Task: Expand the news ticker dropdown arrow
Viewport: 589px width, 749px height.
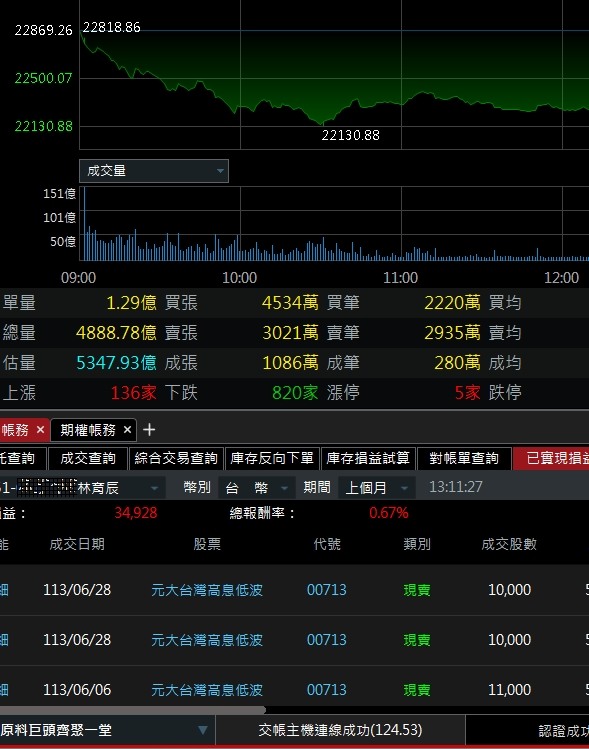Action: coord(203,730)
